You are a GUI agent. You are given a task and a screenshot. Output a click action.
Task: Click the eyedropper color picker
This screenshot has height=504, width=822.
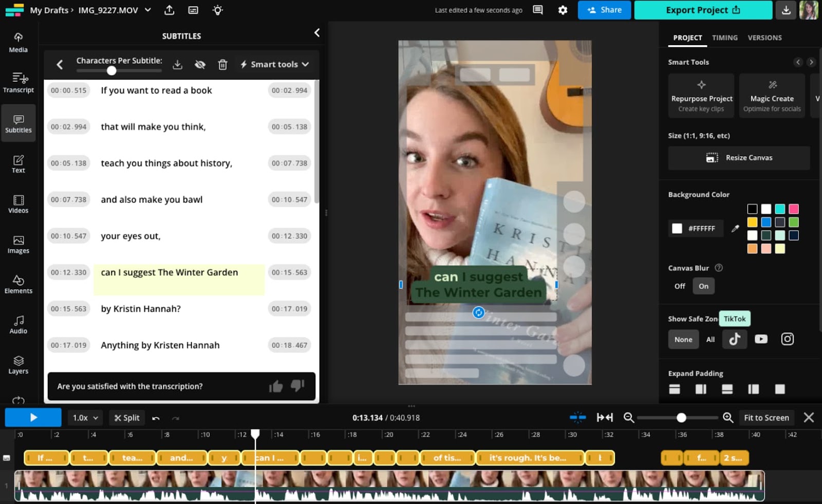tap(735, 229)
